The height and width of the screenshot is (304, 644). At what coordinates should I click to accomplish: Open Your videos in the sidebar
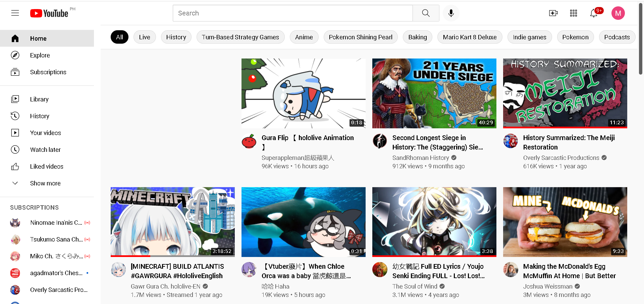[x=47, y=133]
